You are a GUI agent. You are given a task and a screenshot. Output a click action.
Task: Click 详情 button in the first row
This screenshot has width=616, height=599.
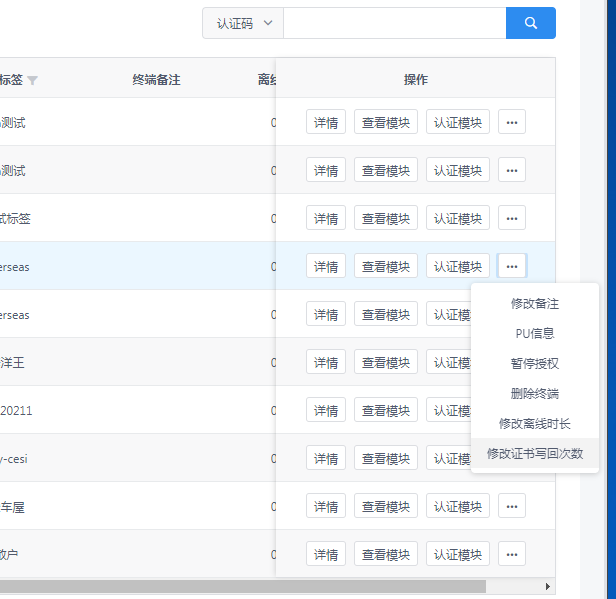pyautogui.click(x=326, y=122)
